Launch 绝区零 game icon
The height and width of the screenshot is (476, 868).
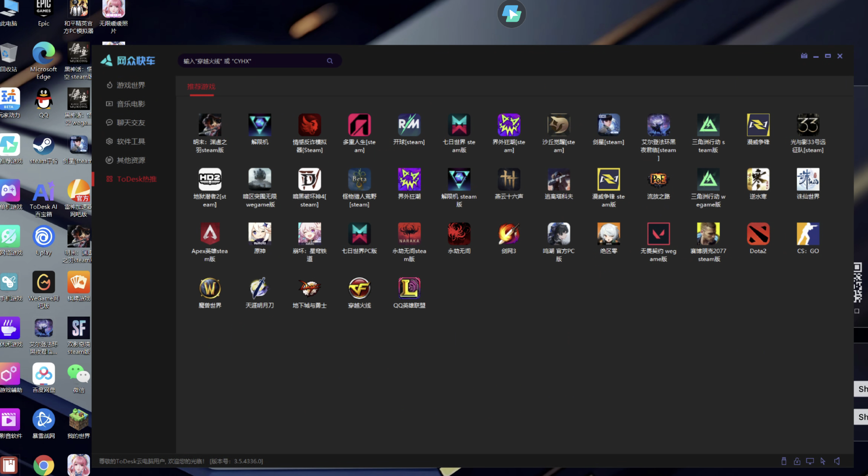(609, 234)
